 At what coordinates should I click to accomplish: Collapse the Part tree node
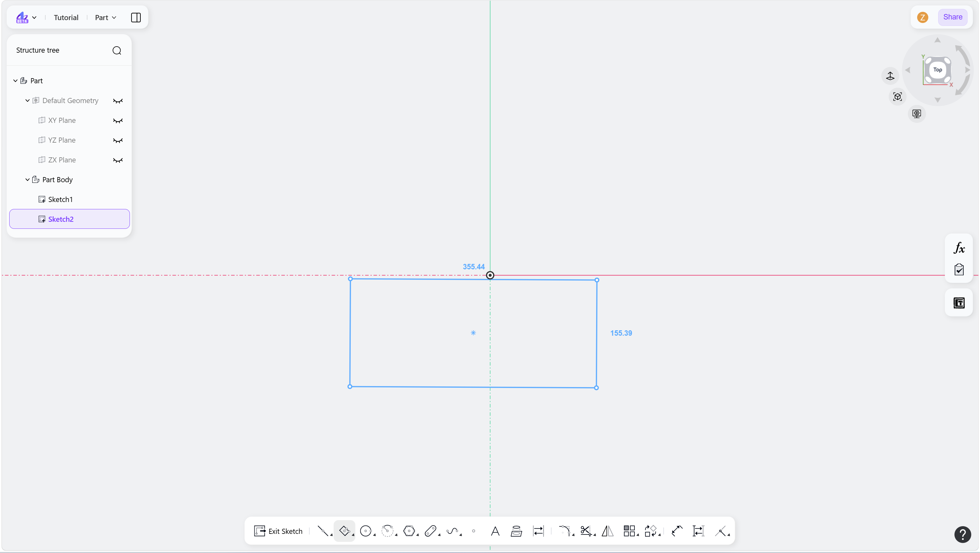(15, 81)
